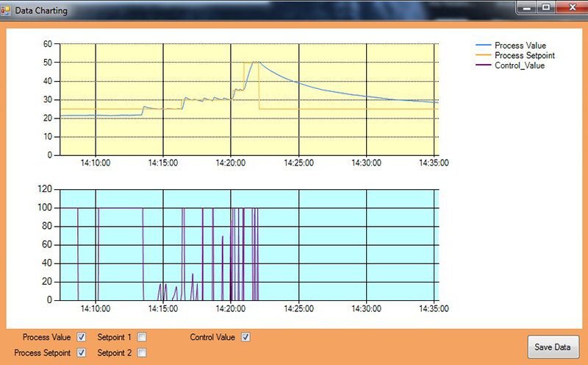Screen dimensions: 588x365
Task: Tick the Setpoint 2 checkbox
Action: tap(142, 352)
